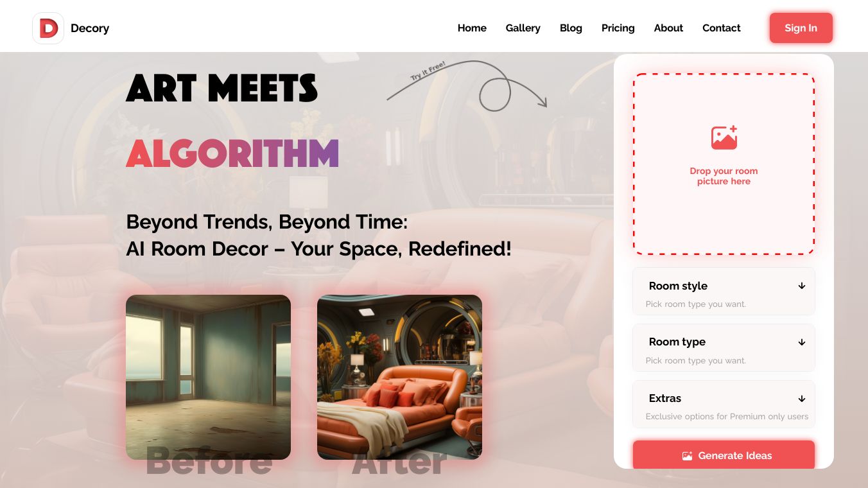Click the Sign In button
Screen dimensions: 868x488
click(x=801, y=28)
